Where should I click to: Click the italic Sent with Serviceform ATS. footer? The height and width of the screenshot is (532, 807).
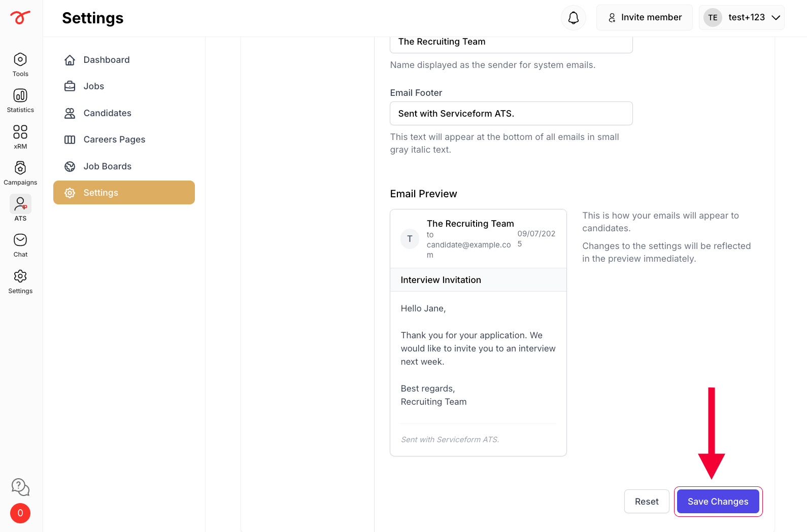(450, 440)
